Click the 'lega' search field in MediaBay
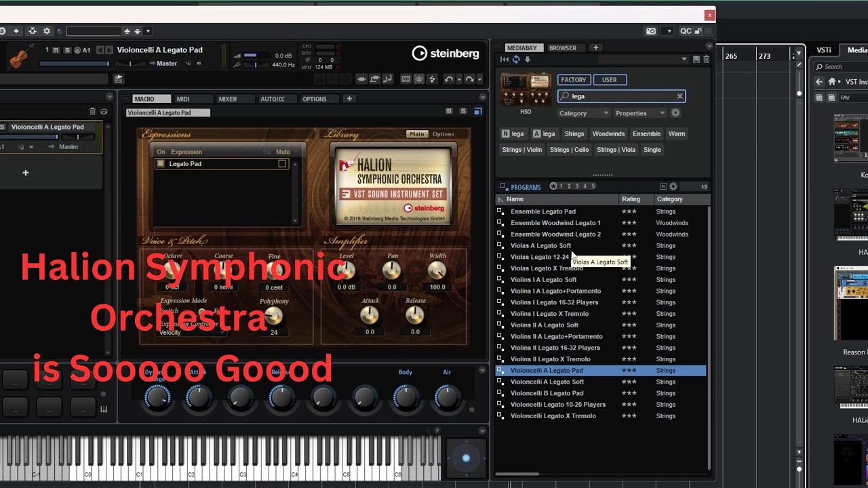 pos(621,96)
